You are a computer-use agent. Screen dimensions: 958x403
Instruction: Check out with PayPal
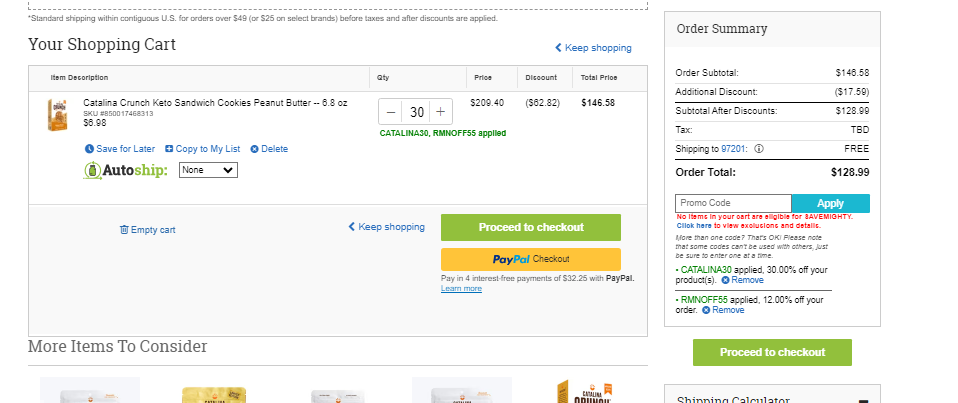[x=531, y=259]
